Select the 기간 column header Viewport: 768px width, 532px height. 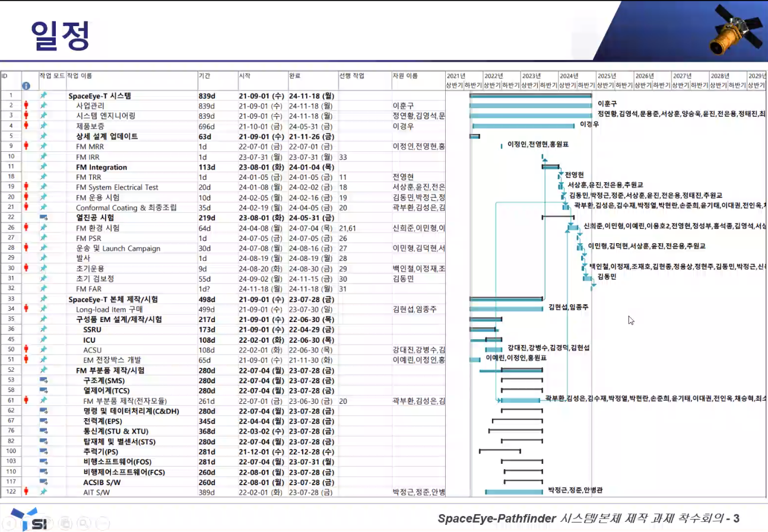pyautogui.click(x=205, y=76)
